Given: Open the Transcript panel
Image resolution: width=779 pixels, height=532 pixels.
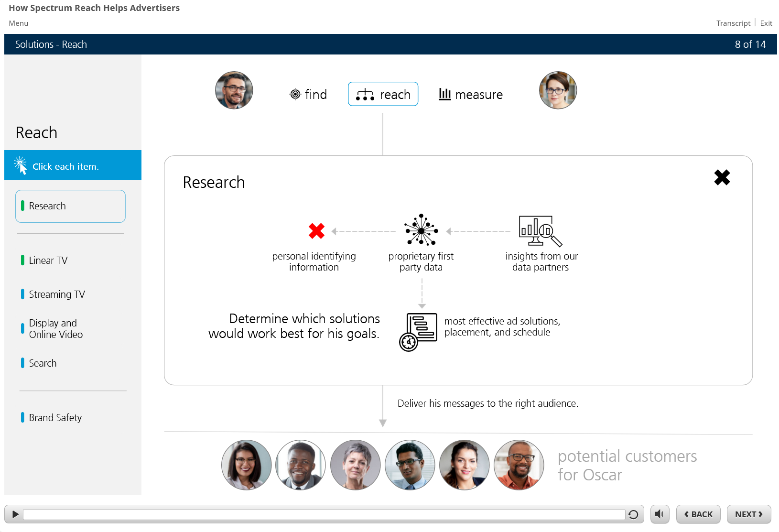Looking at the screenshot, I should (733, 23).
